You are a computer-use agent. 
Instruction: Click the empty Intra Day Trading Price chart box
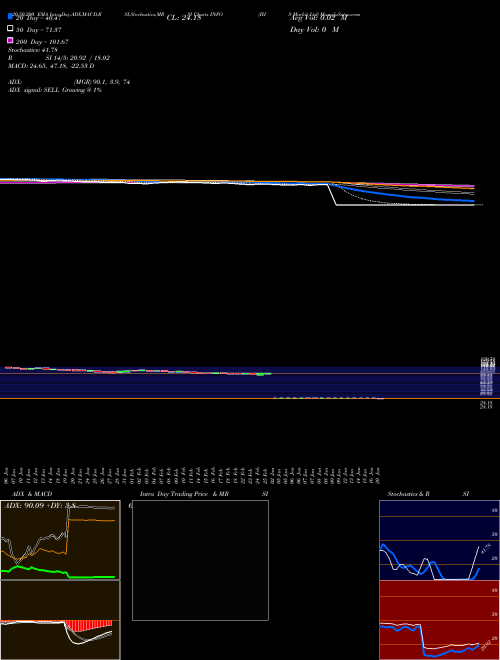coord(200,560)
